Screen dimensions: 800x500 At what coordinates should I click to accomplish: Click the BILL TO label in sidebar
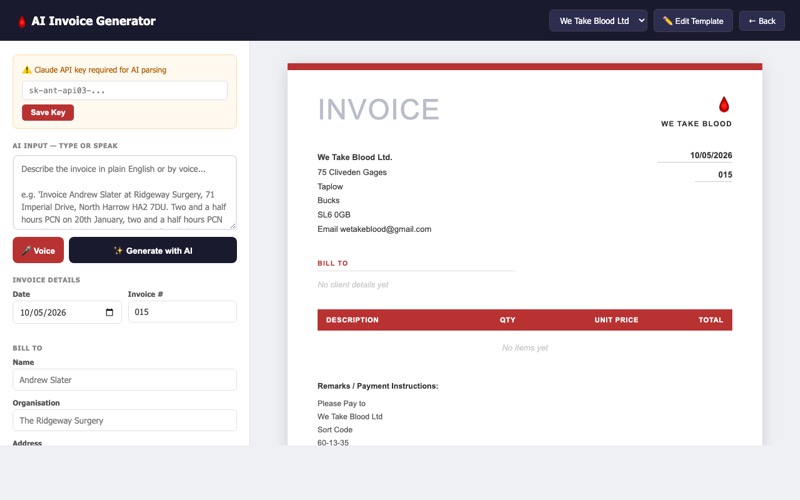click(27, 348)
